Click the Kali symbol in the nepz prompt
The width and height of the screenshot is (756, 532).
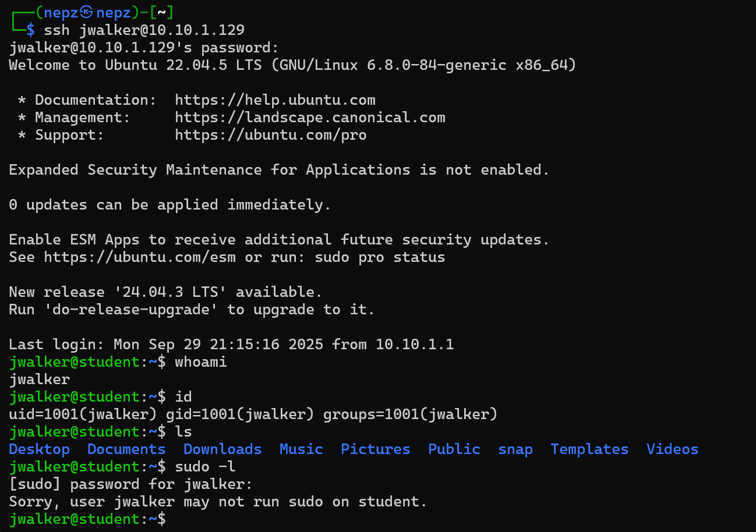click(86, 12)
